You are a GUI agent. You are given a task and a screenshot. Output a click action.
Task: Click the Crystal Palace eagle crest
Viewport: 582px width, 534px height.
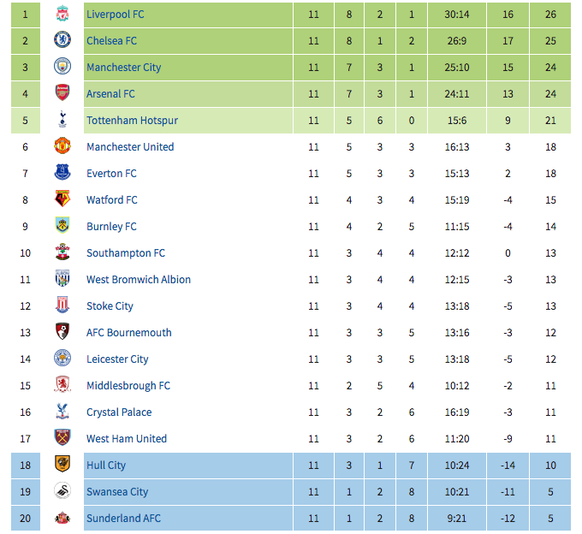click(62, 411)
